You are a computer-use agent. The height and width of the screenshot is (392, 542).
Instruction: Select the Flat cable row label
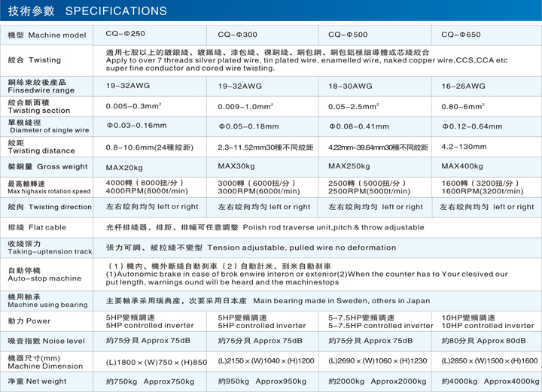(37, 227)
